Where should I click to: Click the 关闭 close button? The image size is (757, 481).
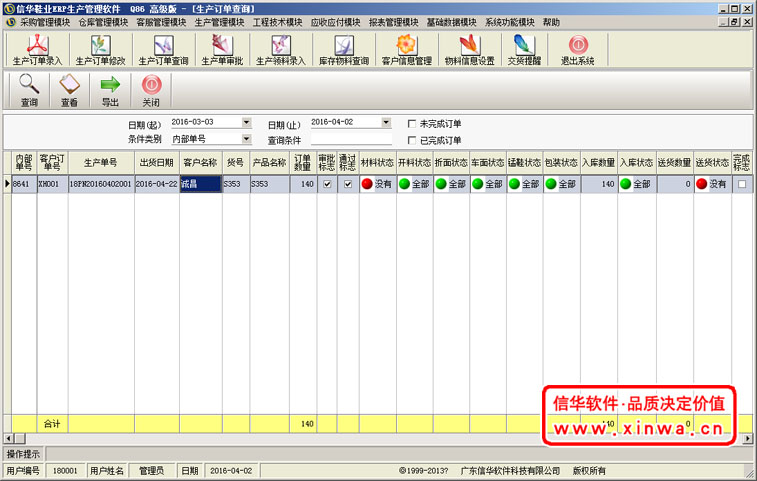(x=151, y=90)
